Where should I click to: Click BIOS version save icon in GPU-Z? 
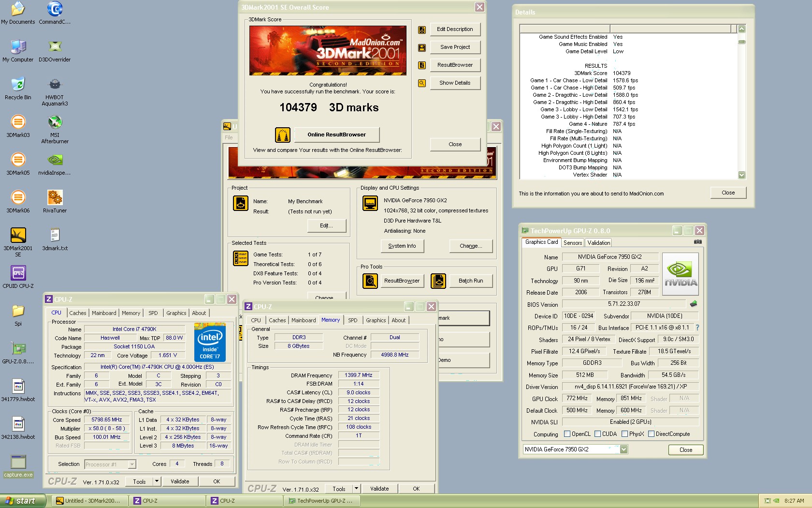[x=694, y=304]
